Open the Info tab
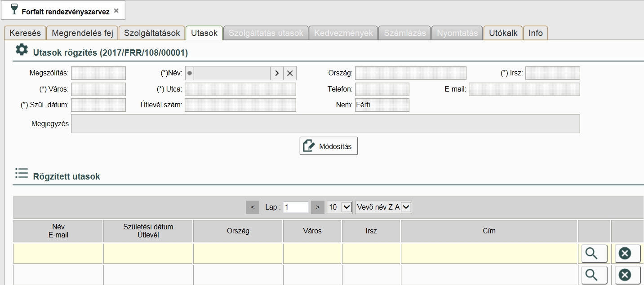Screen dimensions: 644x285 (535, 33)
